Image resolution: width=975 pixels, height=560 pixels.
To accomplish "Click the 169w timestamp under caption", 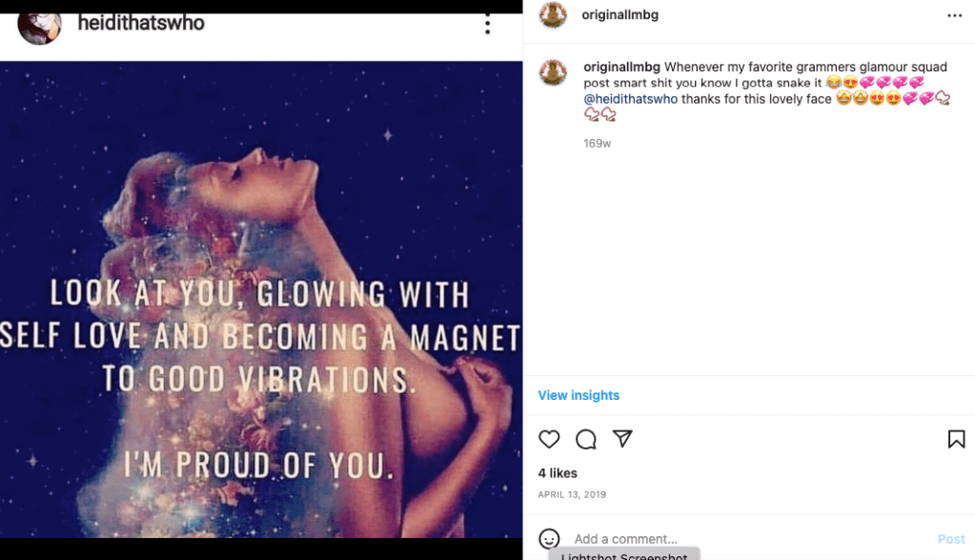I will coord(597,144).
